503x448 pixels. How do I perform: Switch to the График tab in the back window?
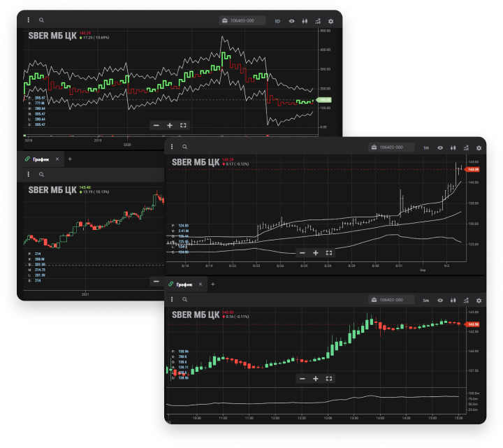coord(41,159)
